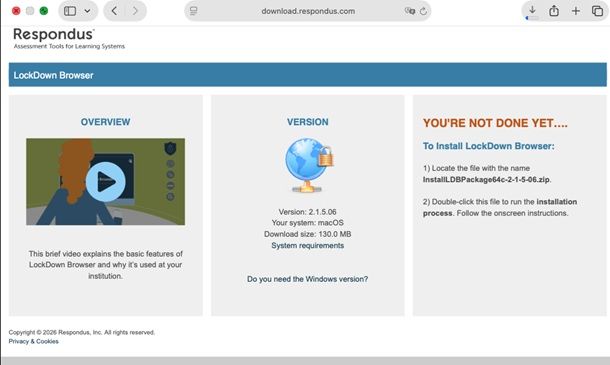Open the System requirements link
The height and width of the screenshot is (365, 610).
[307, 246]
